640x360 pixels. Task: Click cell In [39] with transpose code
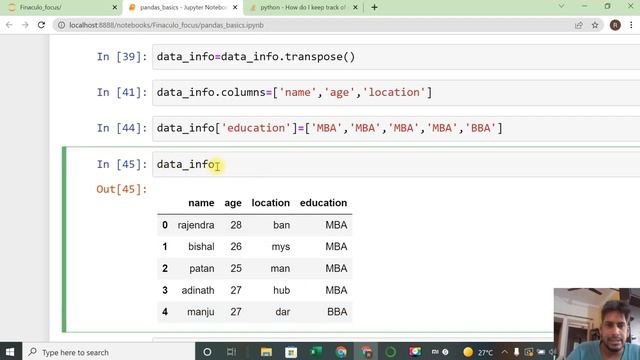[396, 57]
